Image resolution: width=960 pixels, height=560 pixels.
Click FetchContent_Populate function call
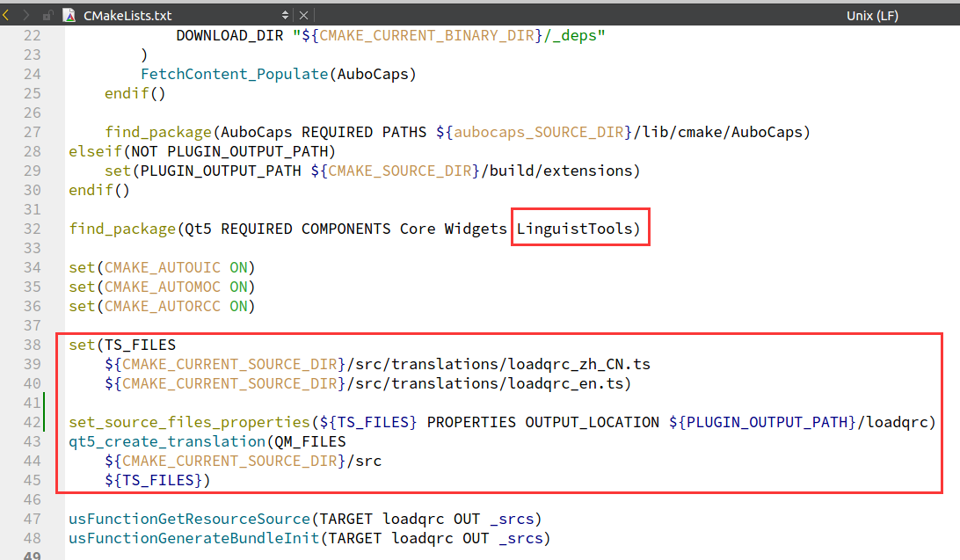235,74
